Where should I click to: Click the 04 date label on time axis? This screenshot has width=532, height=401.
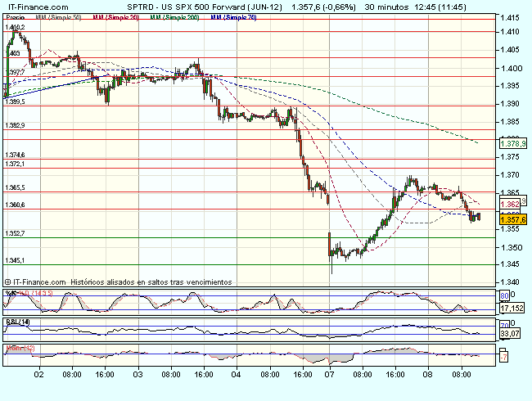tap(237, 375)
